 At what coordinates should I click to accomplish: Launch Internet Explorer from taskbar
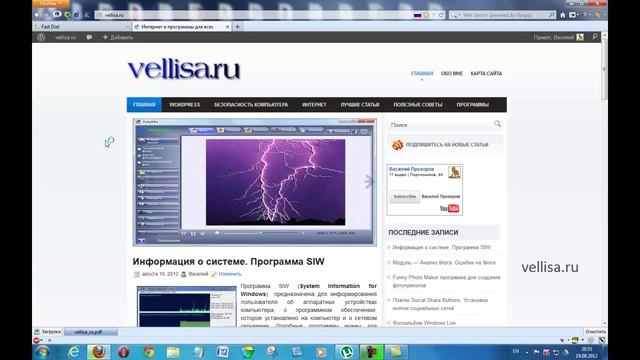click(x=73, y=352)
